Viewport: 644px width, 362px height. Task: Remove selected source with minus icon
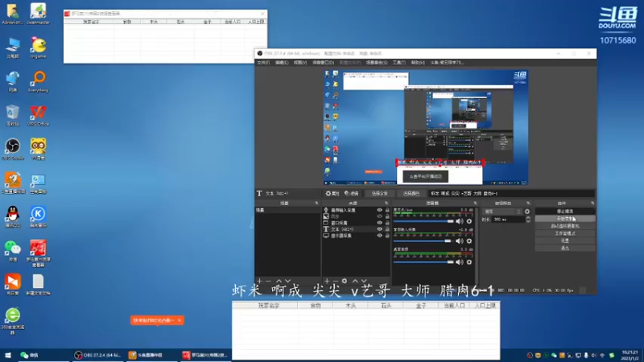pos(335,281)
